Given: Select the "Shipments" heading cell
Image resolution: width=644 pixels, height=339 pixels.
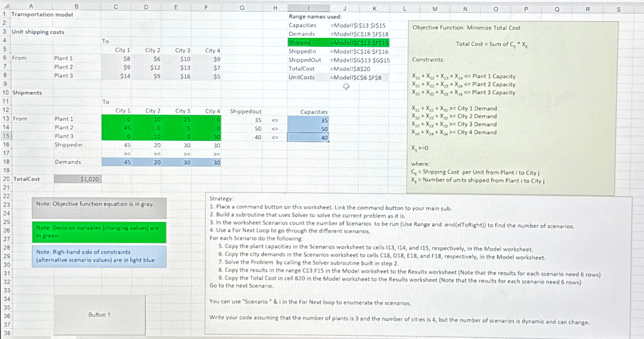Looking at the screenshot, I should [x=27, y=93].
